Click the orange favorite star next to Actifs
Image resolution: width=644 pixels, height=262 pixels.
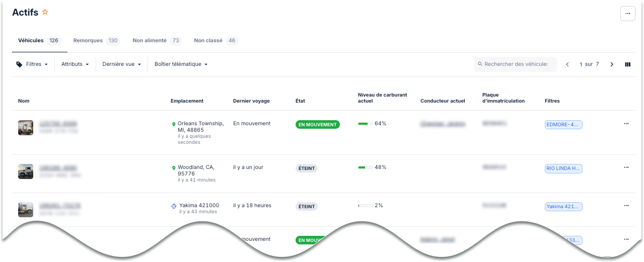[x=45, y=12]
